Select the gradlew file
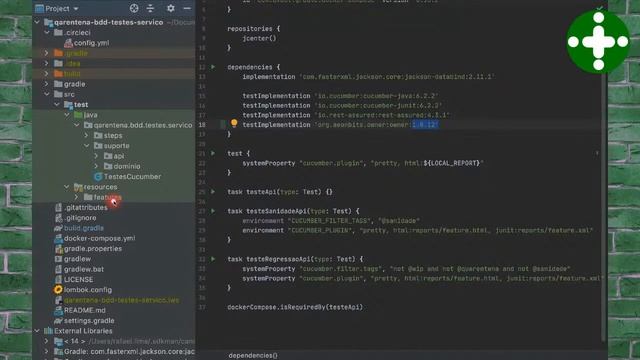Screen dimensions: 640x360 77,259
